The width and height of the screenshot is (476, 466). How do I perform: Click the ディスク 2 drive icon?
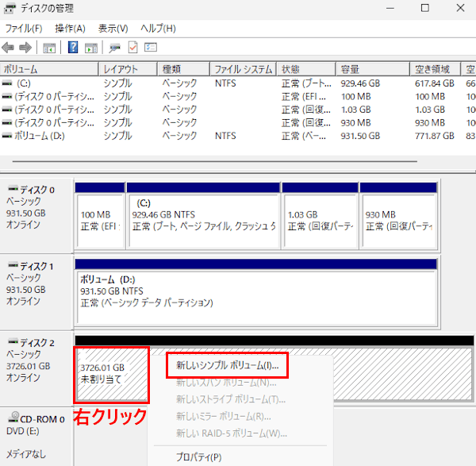click(13, 342)
